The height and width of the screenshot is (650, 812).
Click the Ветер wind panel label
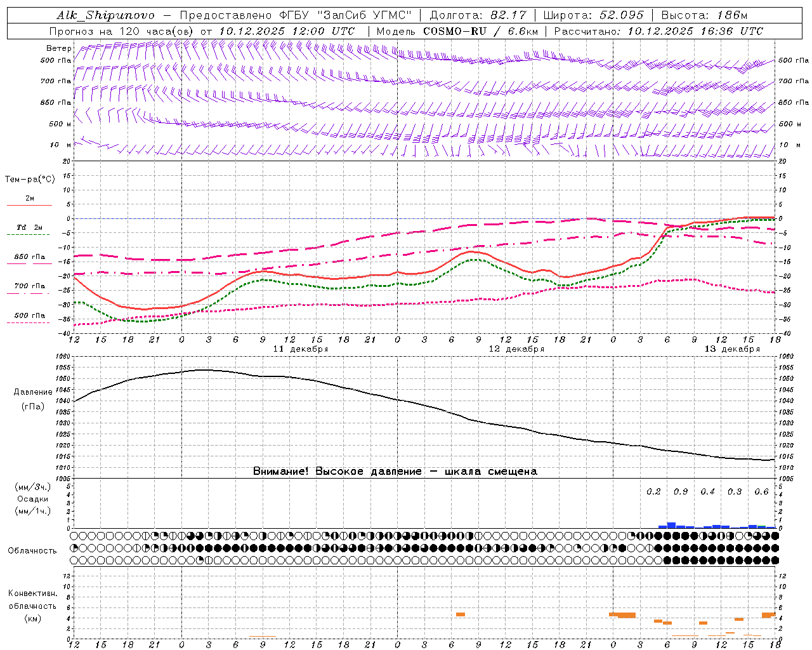[58, 48]
